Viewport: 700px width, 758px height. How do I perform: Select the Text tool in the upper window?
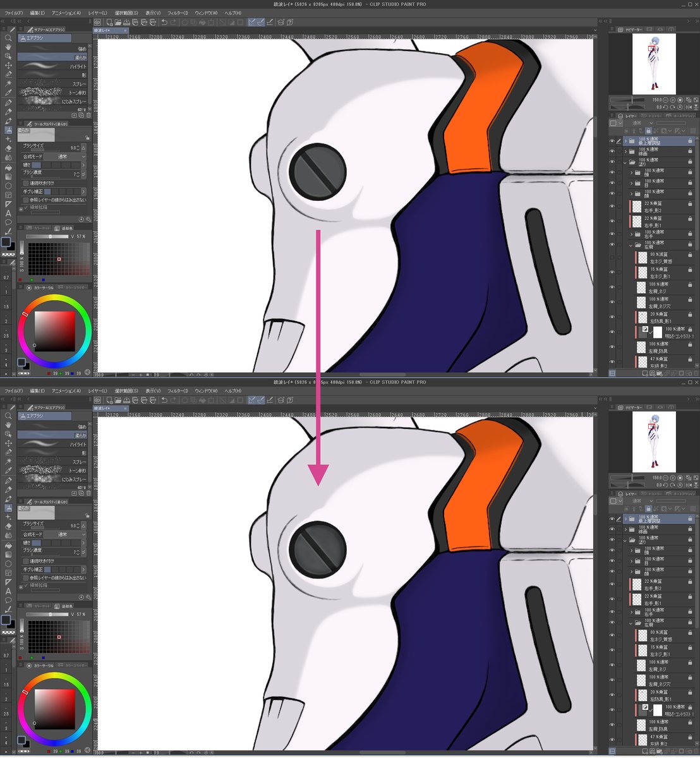click(x=8, y=214)
